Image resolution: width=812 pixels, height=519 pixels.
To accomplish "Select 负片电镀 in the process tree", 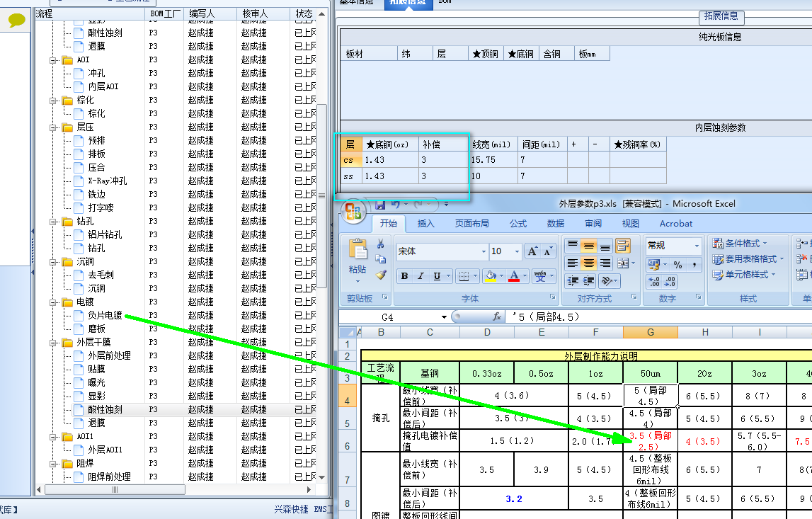I will tap(105, 316).
